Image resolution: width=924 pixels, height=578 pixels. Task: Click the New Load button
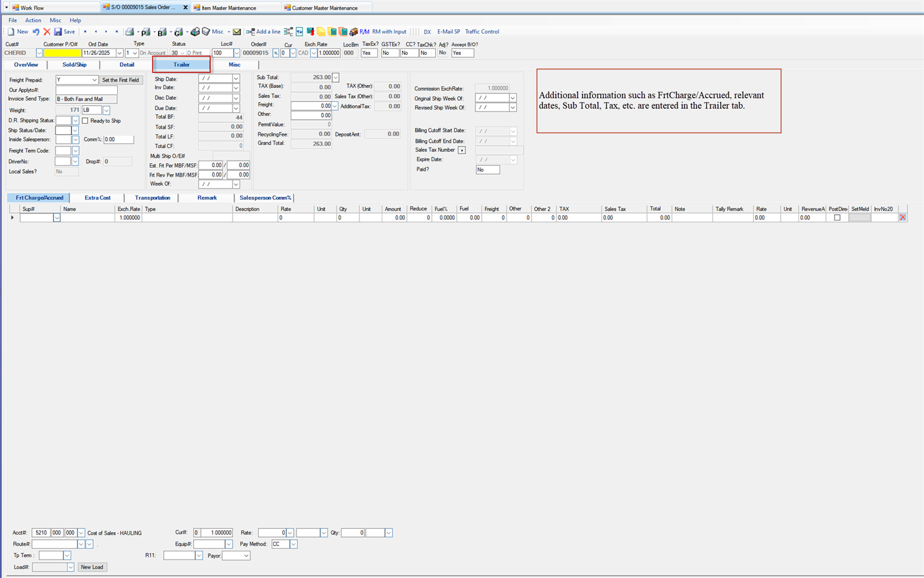point(92,567)
